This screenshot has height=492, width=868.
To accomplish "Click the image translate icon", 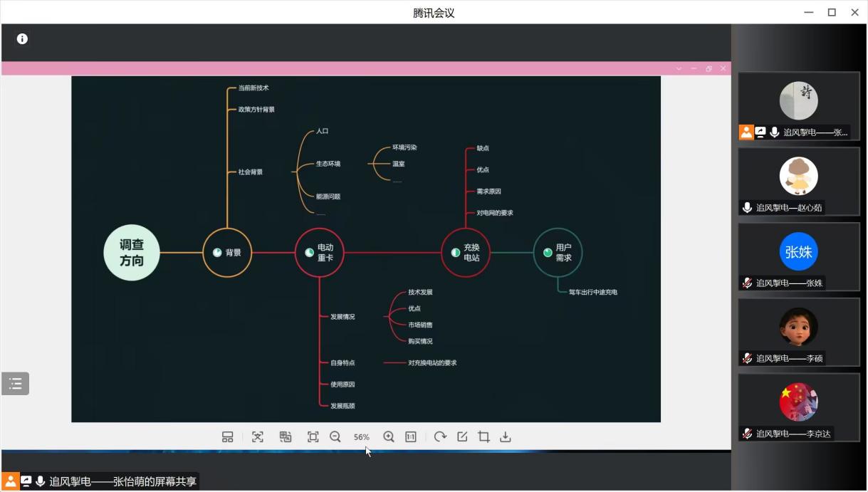I will pyautogui.click(x=286, y=437).
